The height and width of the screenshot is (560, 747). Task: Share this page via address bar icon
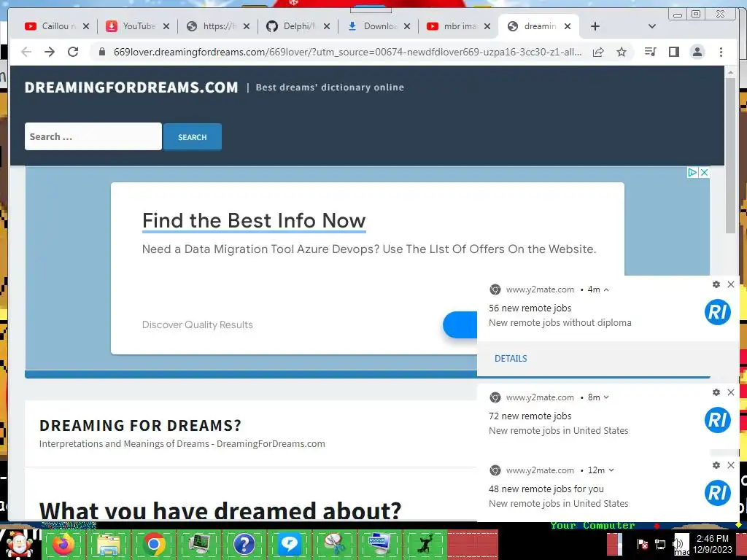click(598, 52)
